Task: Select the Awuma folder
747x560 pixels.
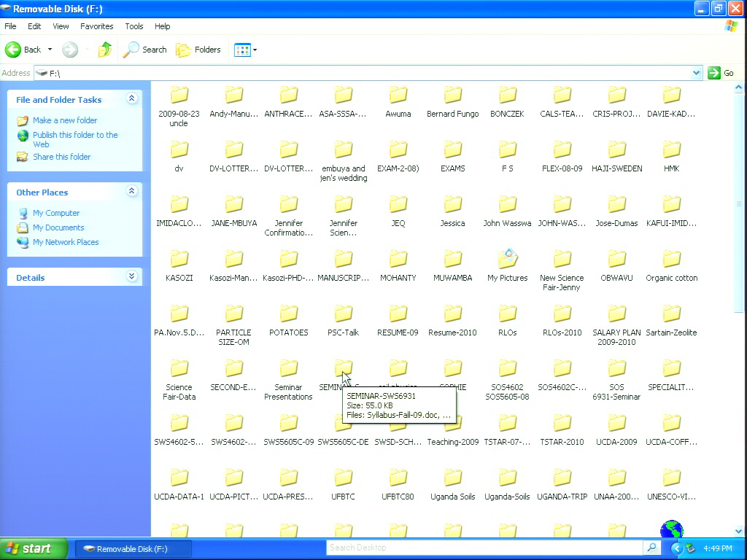Action: 398,102
